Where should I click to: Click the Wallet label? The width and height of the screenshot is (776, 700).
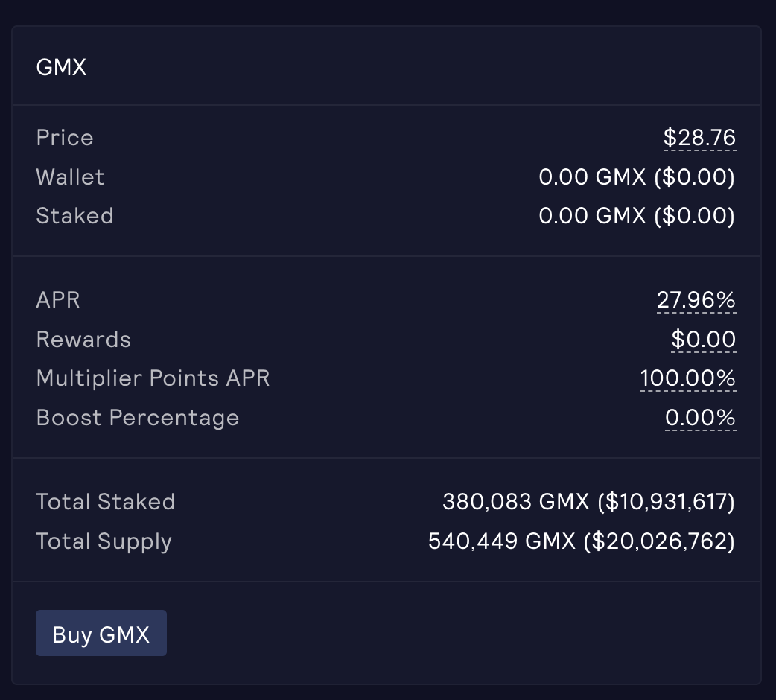tap(70, 177)
